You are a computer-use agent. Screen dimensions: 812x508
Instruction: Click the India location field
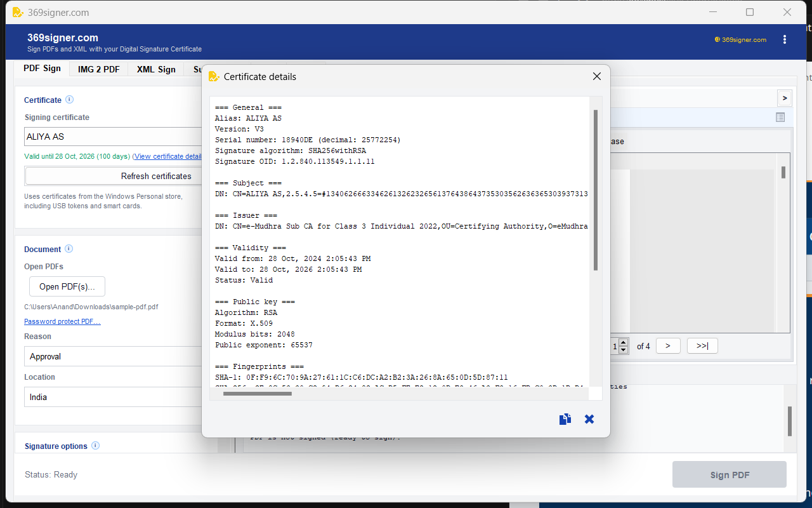click(114, 397)
